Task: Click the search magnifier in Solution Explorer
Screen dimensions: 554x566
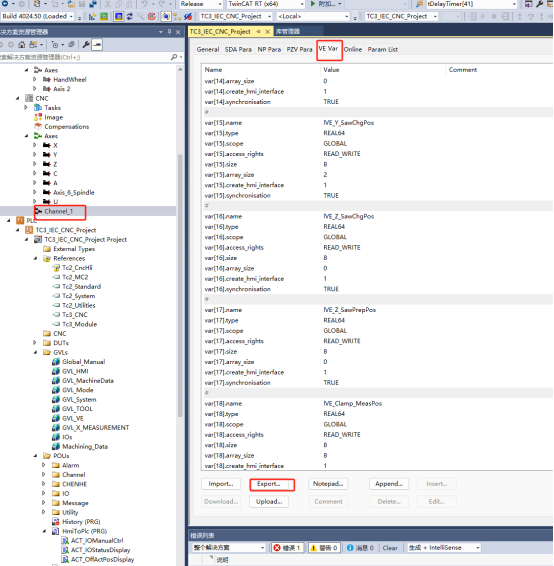Action: pyautogui.click(x=174, y=57)
